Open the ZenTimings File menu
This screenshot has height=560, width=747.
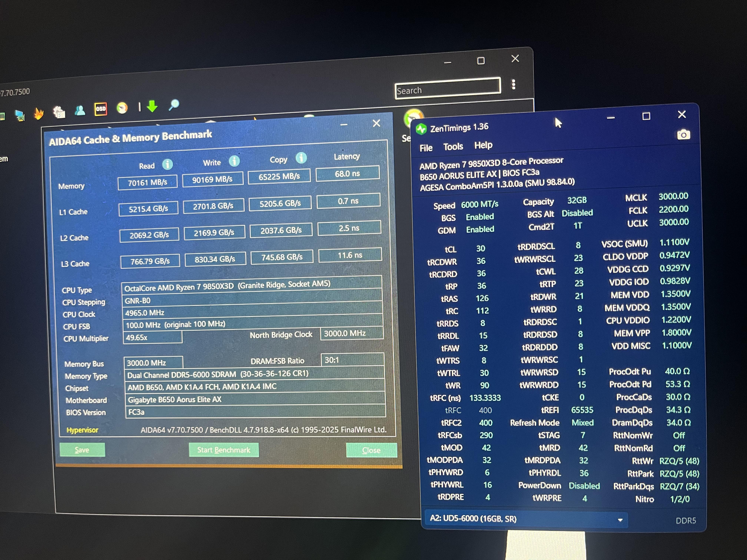426,148
